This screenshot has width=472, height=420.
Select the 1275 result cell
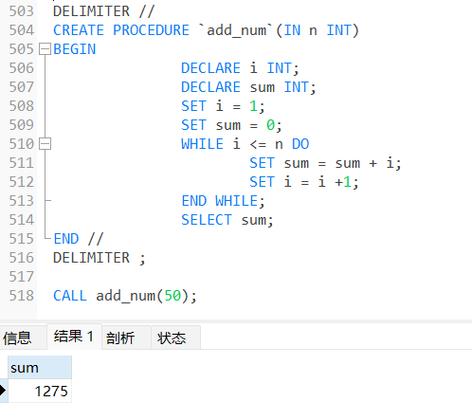[40, 391]
